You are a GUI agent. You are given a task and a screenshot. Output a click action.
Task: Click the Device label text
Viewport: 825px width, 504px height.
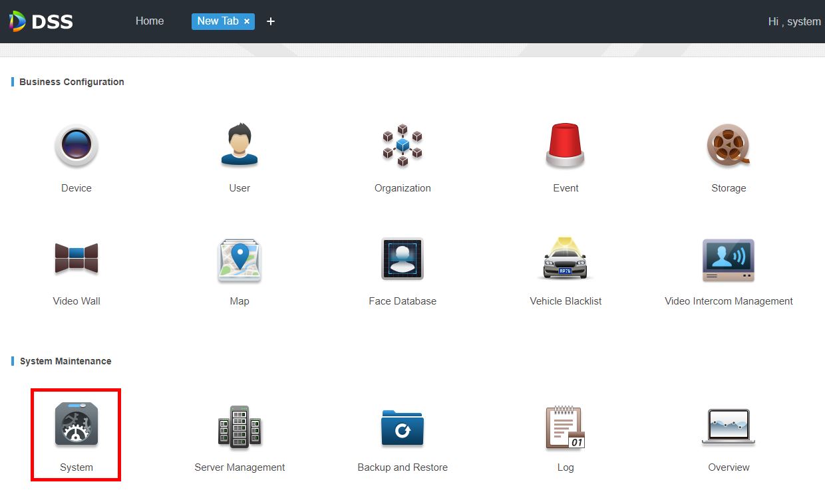point(77,188)
